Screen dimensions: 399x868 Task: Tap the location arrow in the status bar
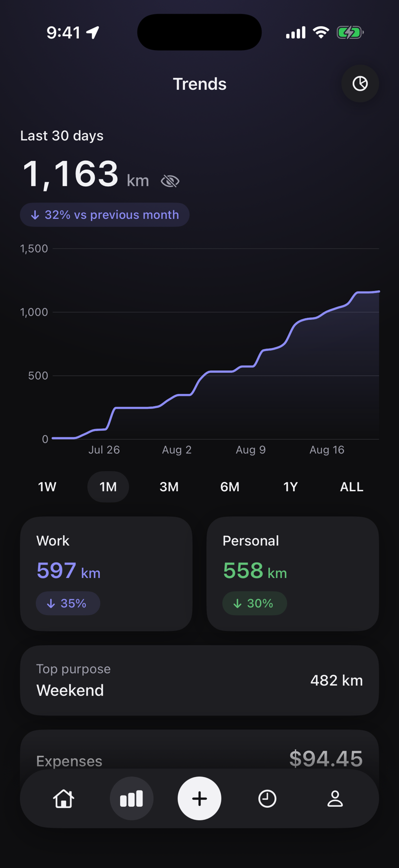[93, 33]
